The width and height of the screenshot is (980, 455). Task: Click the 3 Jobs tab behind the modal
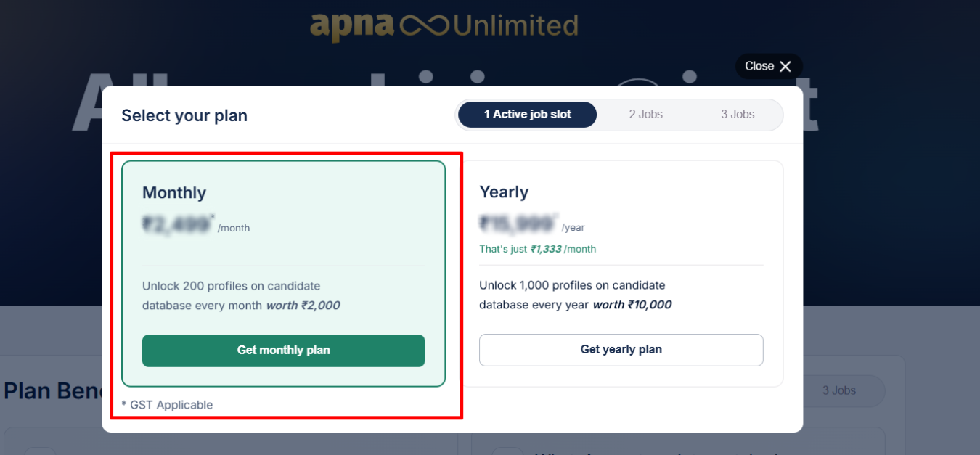pos(838,390)
